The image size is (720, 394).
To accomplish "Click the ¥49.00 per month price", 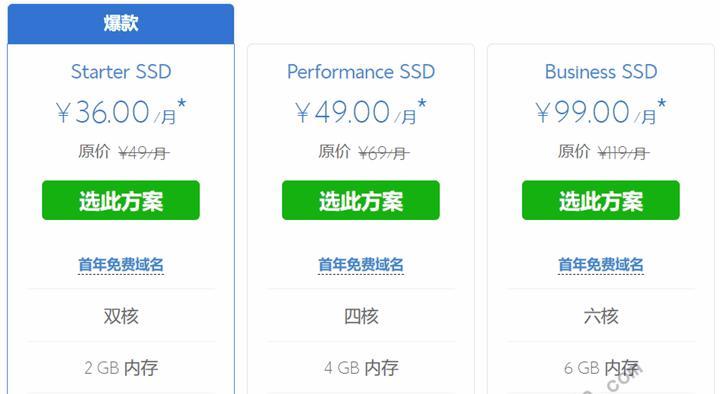I will point(361,112).
